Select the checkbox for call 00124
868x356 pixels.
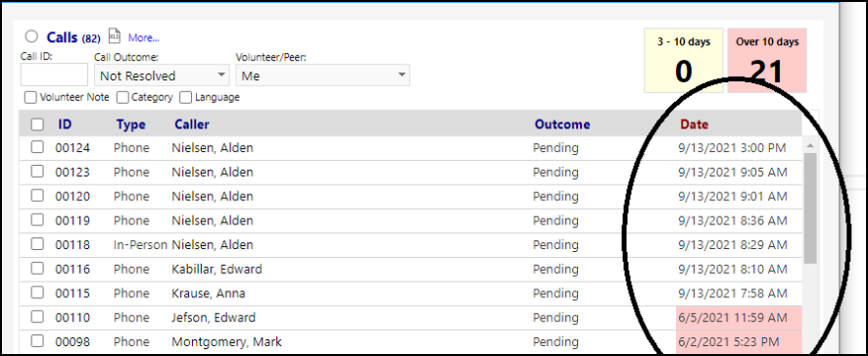[37, 147]
